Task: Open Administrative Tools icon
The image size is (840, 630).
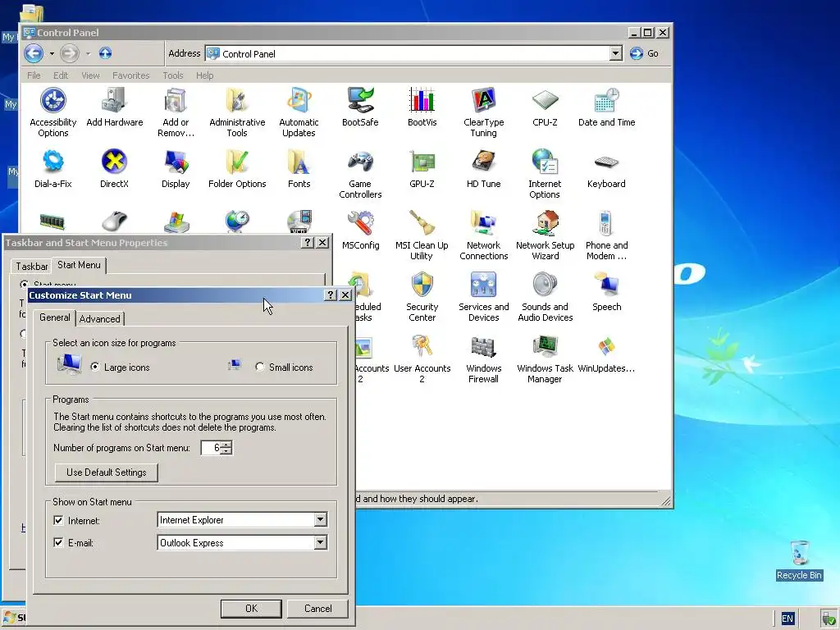Action: tap(237, 112)
